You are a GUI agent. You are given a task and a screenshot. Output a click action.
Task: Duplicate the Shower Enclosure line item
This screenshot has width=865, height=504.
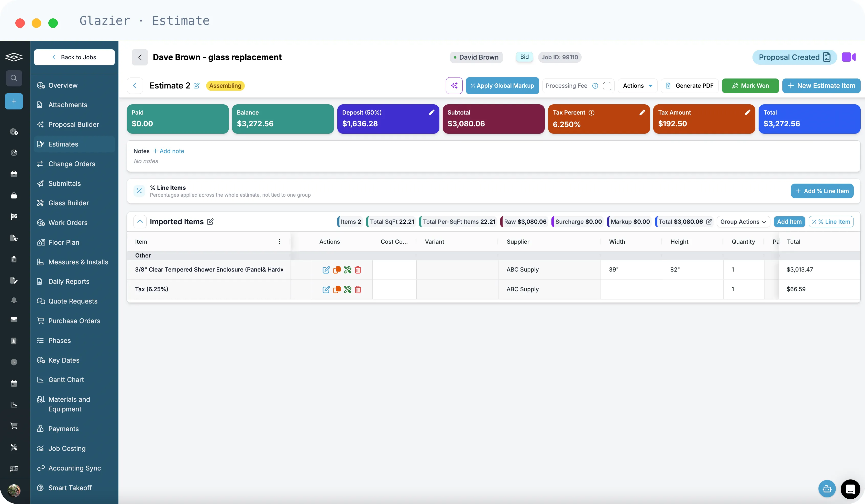click(337, 270)
